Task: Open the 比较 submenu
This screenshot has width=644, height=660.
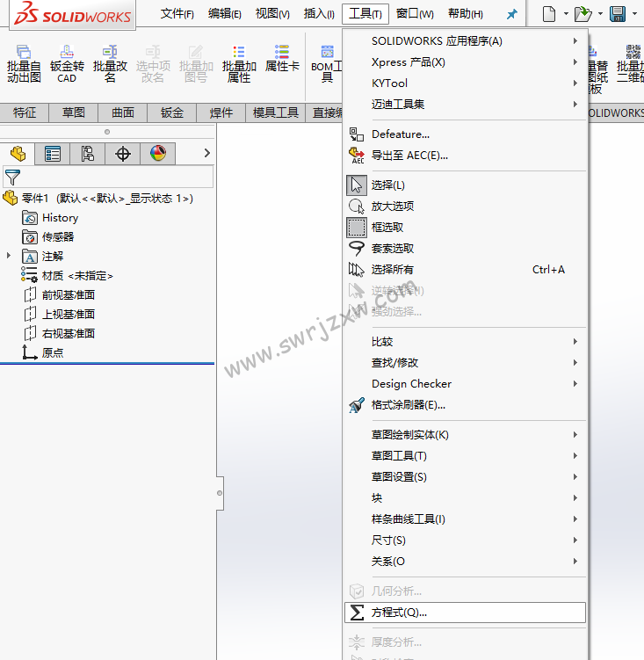Action: pyautogui.click(x=465, y=341)
